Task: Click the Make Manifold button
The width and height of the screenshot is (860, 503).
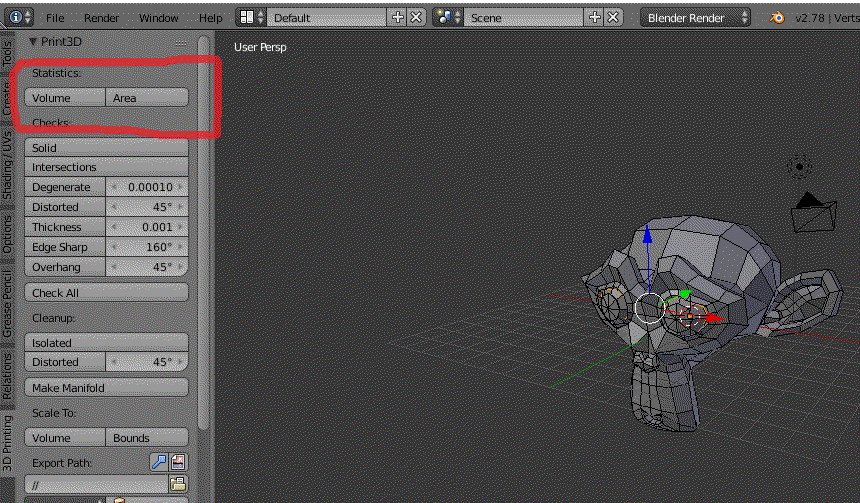Action: coord(107,388)
